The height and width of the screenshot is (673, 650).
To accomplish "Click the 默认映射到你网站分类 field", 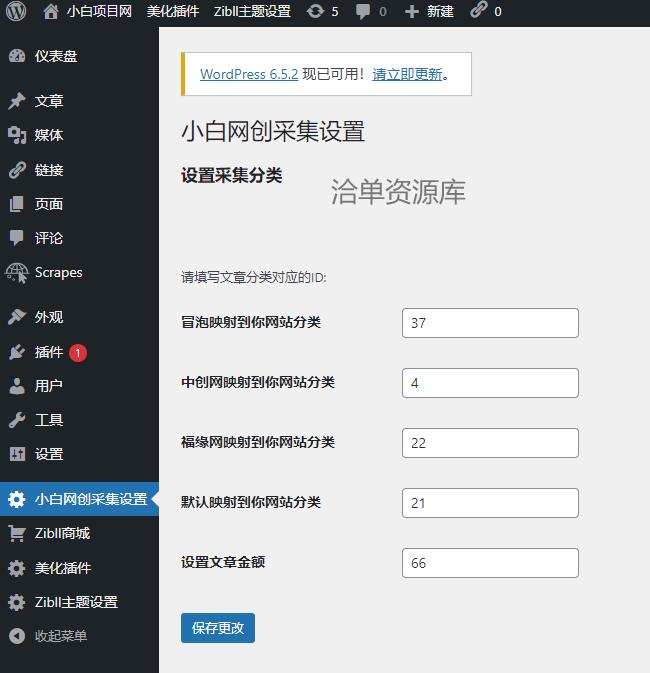I will pos(490,503).
